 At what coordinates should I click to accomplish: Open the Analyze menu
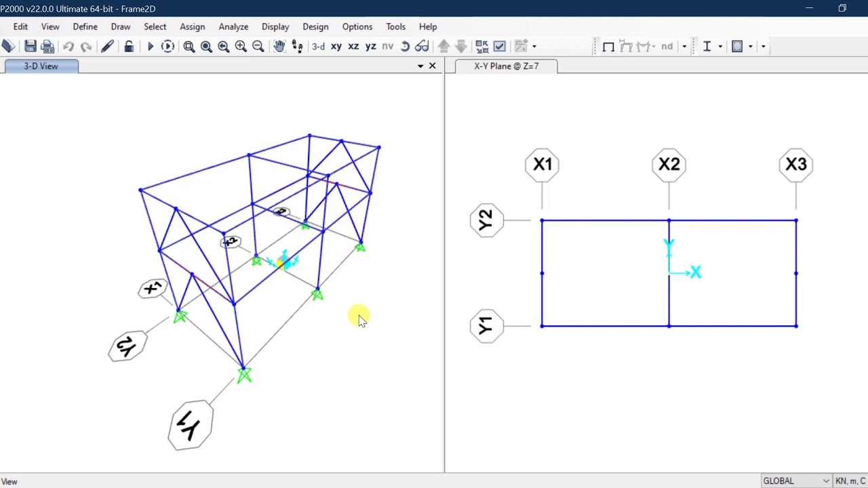[233, 26]
